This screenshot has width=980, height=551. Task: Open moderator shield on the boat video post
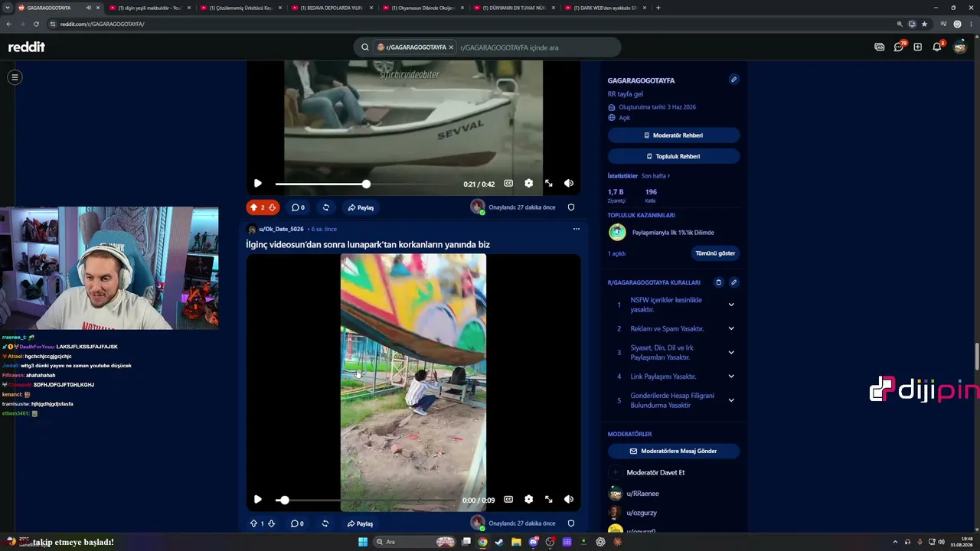(570, 207)
